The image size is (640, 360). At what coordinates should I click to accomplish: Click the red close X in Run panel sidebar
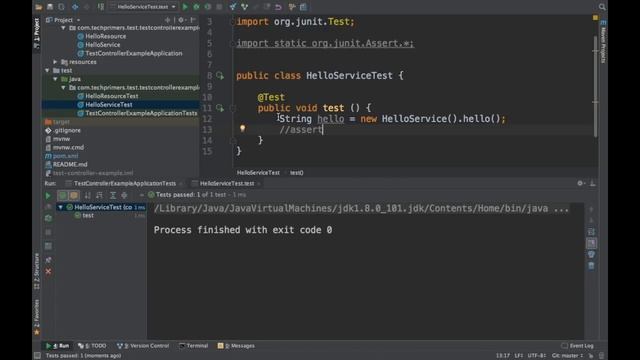point(48,271)
